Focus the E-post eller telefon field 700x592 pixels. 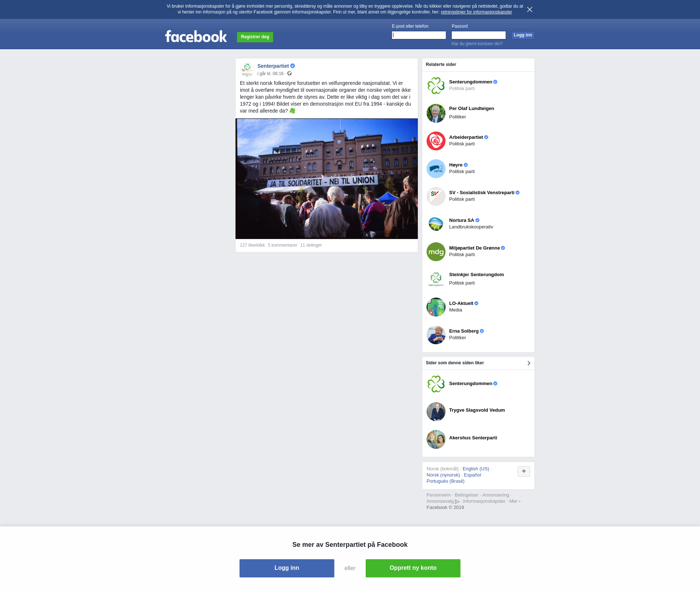coord(419,35)
